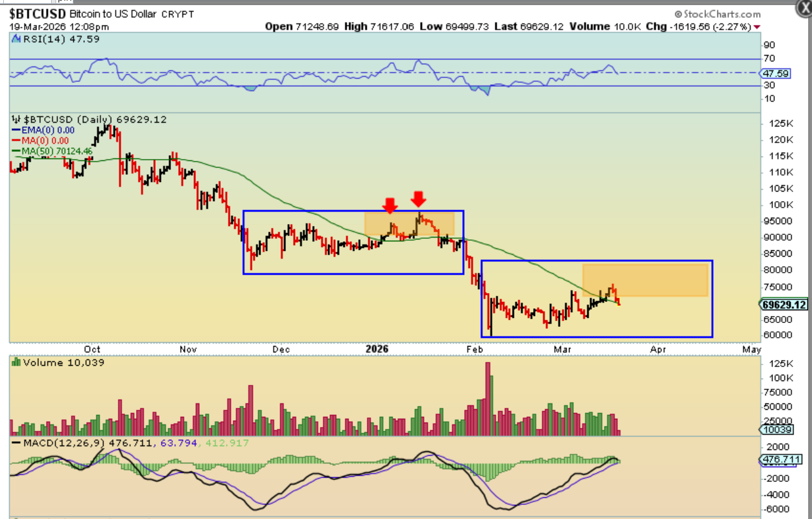This screenshot has width=812, height=519.
Task: Click the MA(0) 0.00 legend entry
Action: (x=40, y=140)
